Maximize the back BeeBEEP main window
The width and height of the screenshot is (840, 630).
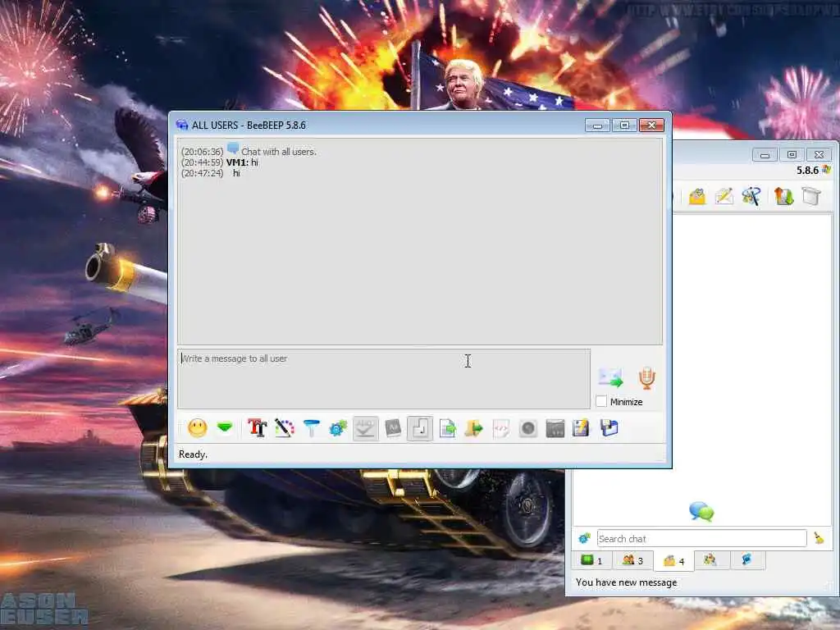792,155
